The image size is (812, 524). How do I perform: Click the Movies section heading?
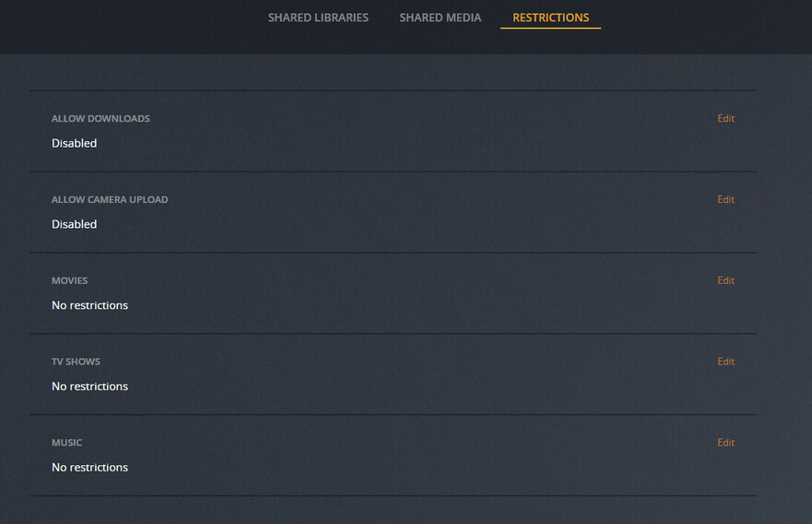69,280
